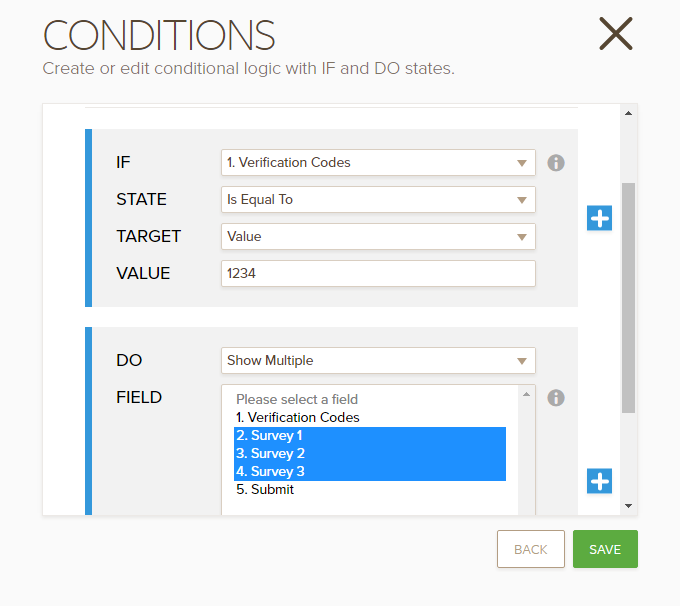
Task: Expand the STATE 'Is Equal To' dropdown
Action: pyautogui.click(x=378, y=199)
